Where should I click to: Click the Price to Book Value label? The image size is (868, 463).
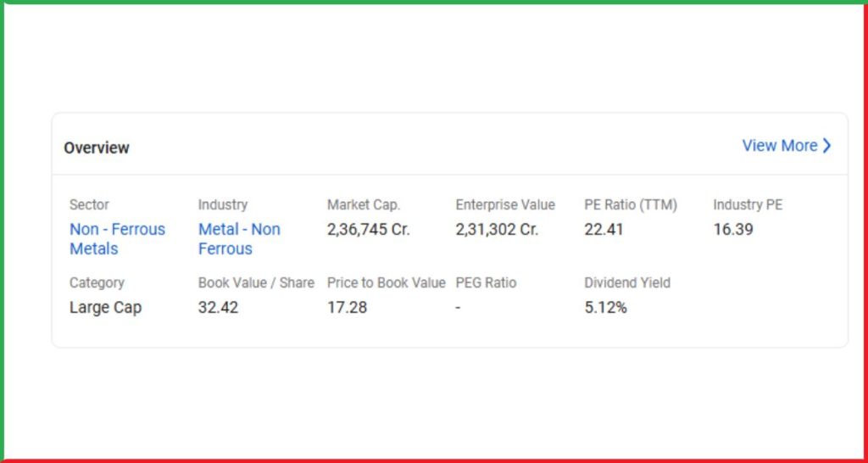[386, 283]
